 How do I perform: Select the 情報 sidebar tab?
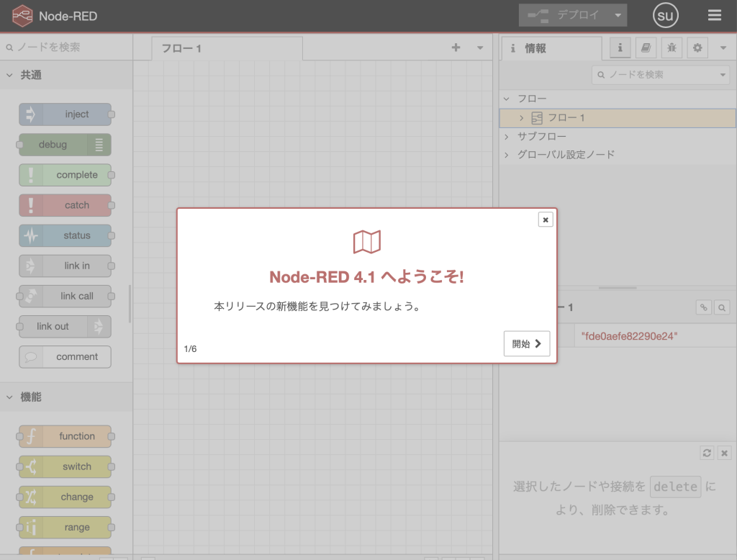551,48
